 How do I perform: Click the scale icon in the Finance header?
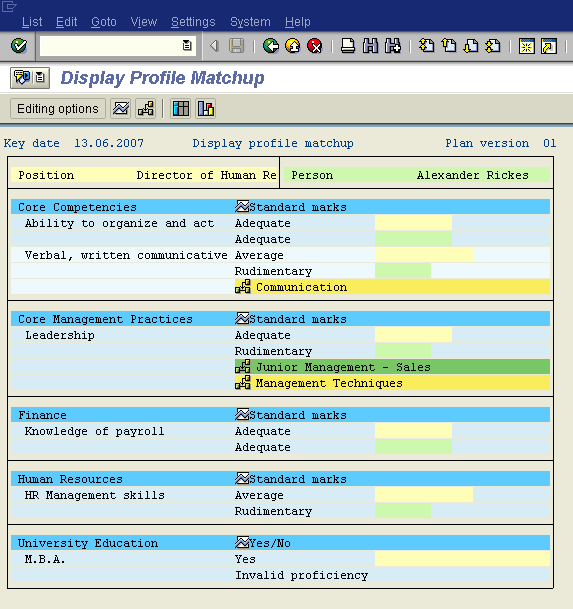click(x=242, y=415)
